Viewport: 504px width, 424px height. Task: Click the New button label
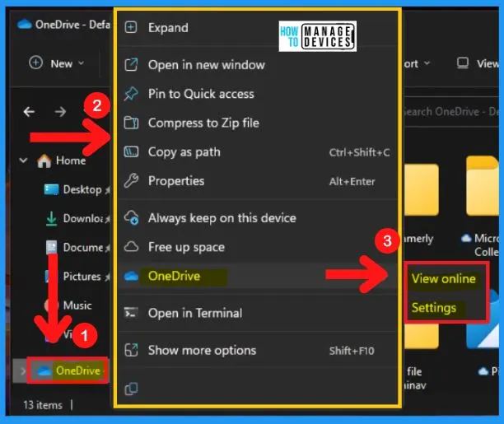coord(62,63)
